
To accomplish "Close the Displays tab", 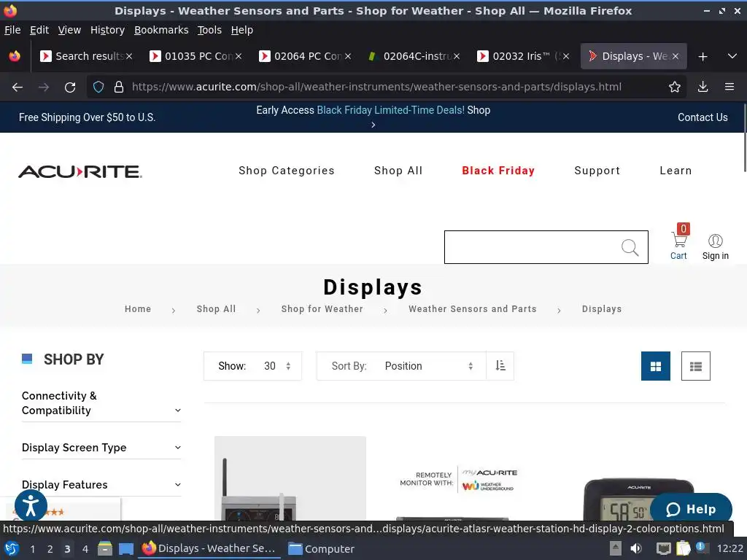I will [x=675, y=56].
